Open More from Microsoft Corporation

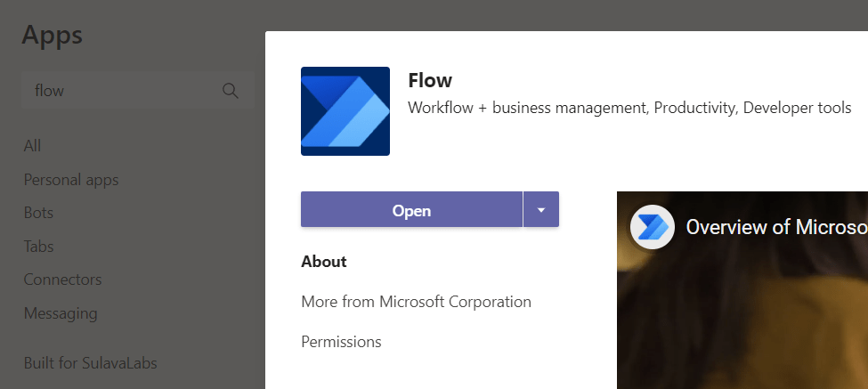[x=416, y=302]
